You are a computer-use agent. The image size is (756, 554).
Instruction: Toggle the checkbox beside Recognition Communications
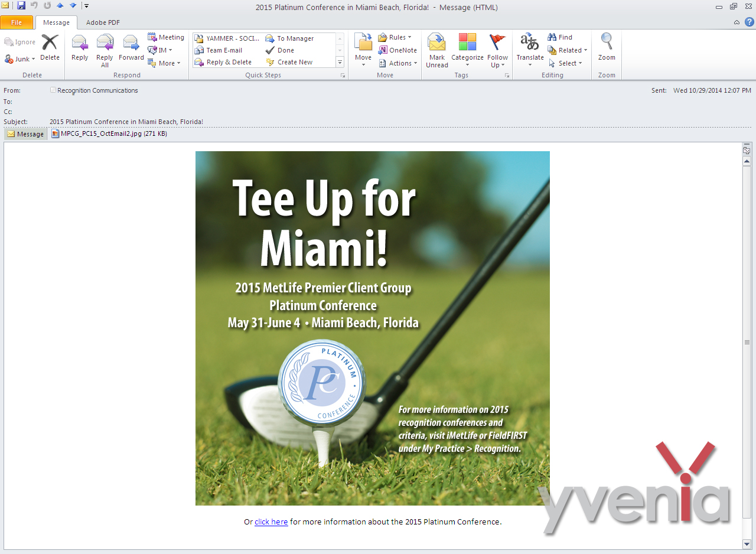[53, 90]
